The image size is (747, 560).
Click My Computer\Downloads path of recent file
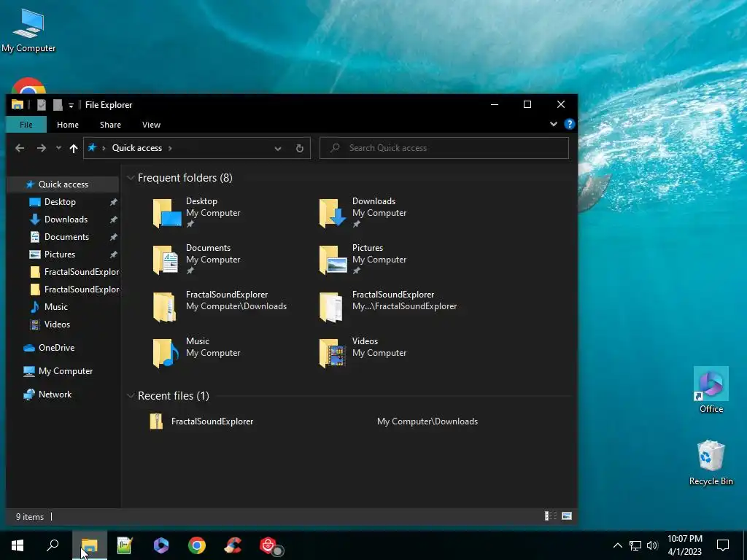coord(427,421)
